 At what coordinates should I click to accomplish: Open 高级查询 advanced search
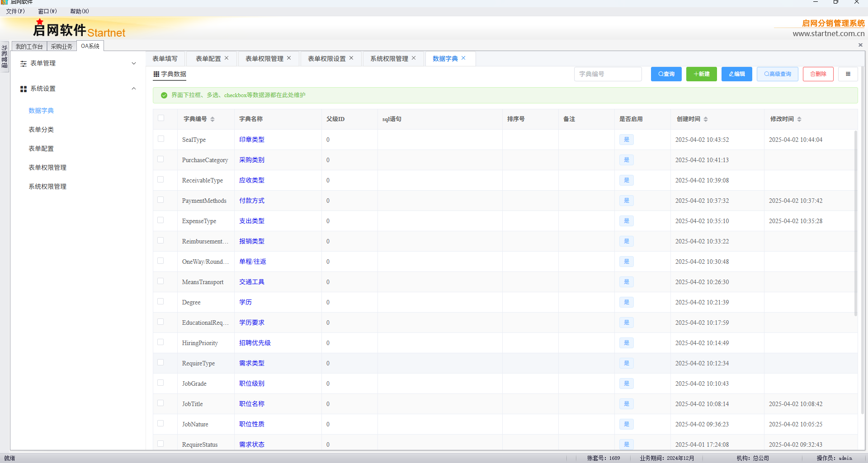(777, 74)
